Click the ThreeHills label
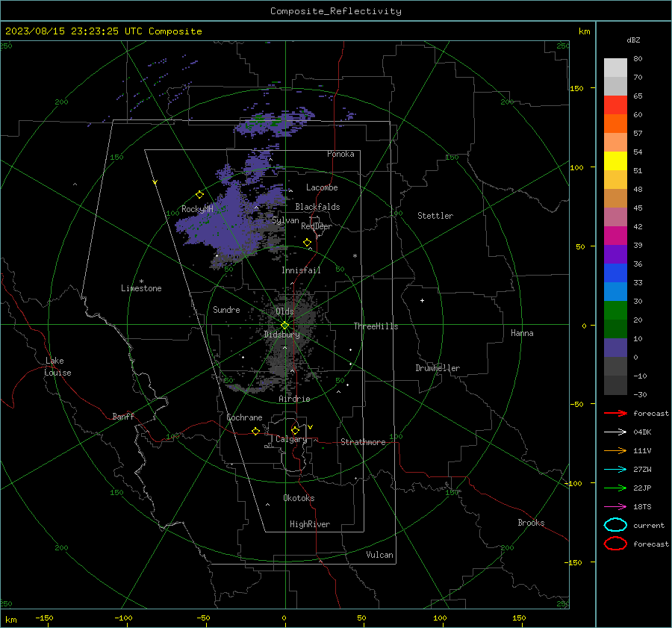The width and height of the screenshot is (672, 628). pos(376,326)
